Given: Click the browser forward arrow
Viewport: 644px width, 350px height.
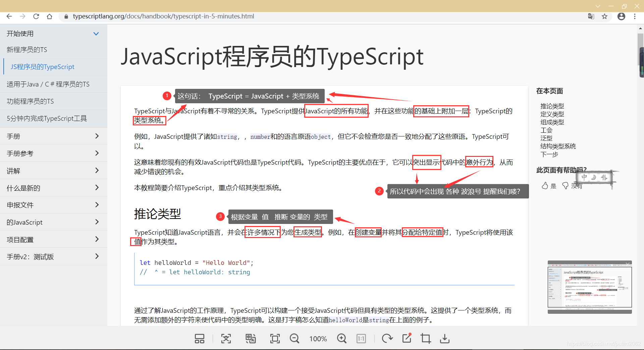Looking at the screenshot, I should 22,16.
